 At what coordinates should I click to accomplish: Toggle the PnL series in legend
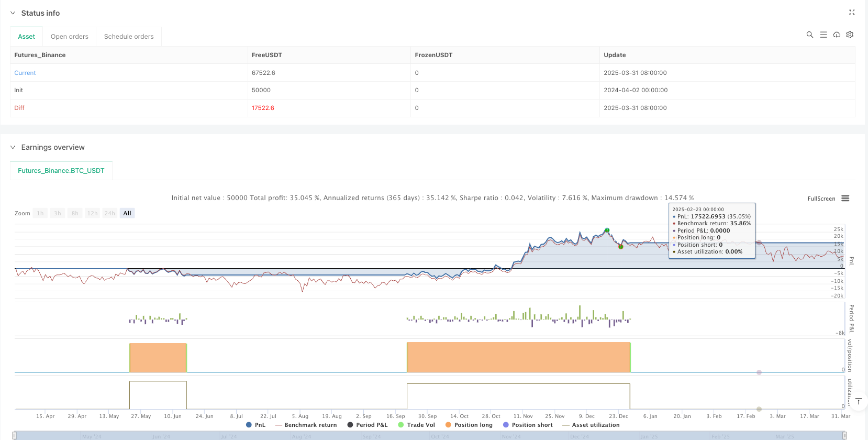[255, 425]
